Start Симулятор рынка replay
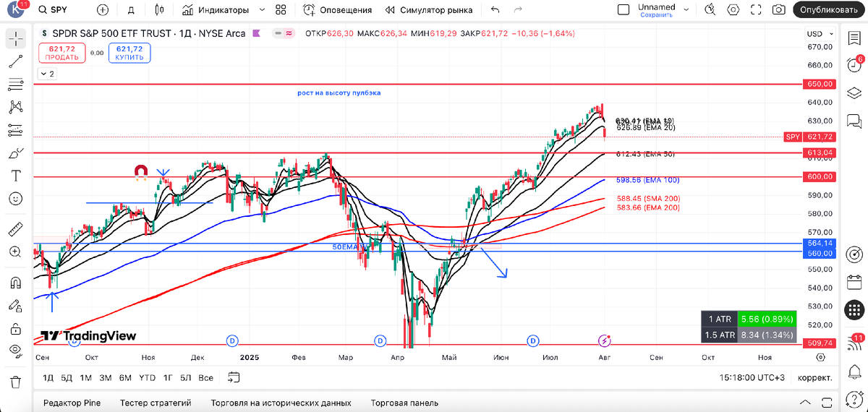This screenshot has height=412, width=868. tap(430, 10)
